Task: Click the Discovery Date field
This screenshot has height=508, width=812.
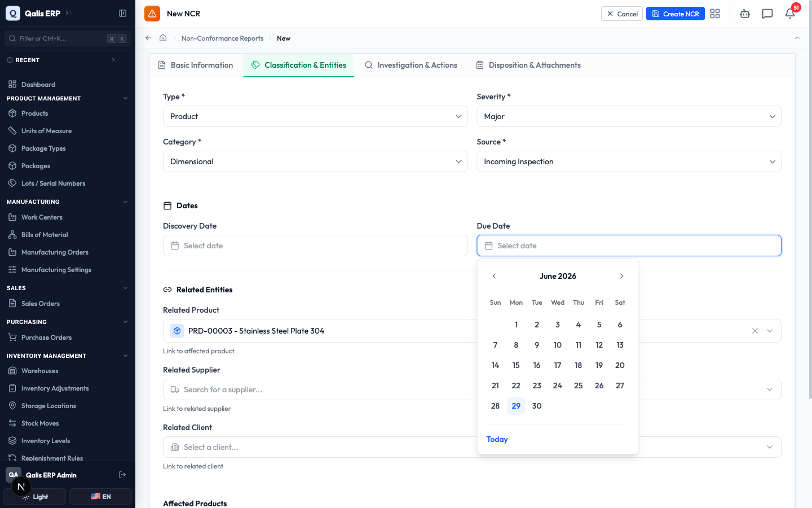Action: (x=315, y=246)
